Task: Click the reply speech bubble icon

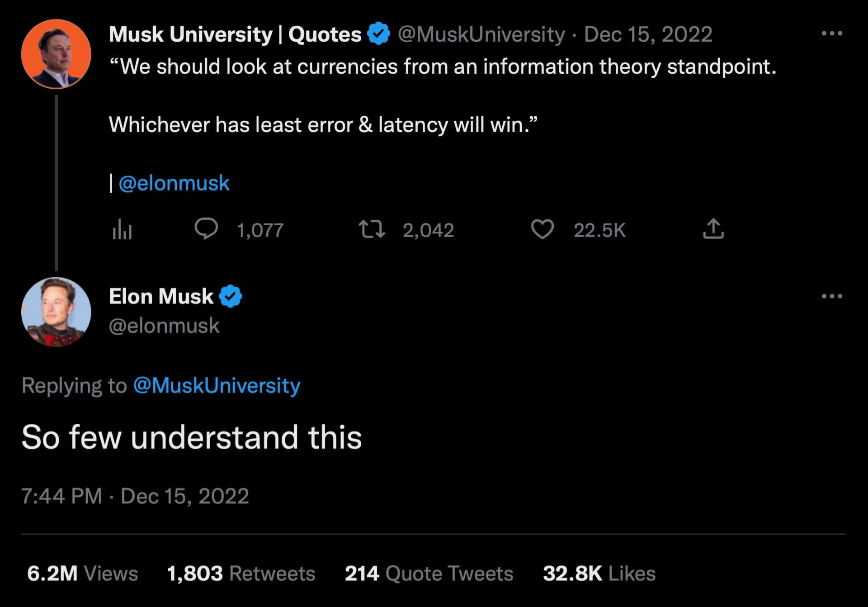Action: pyautogui.click(x=206, y=229)
